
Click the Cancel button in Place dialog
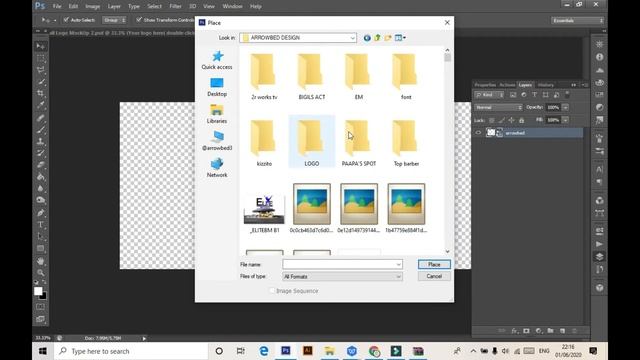(434, 276)
